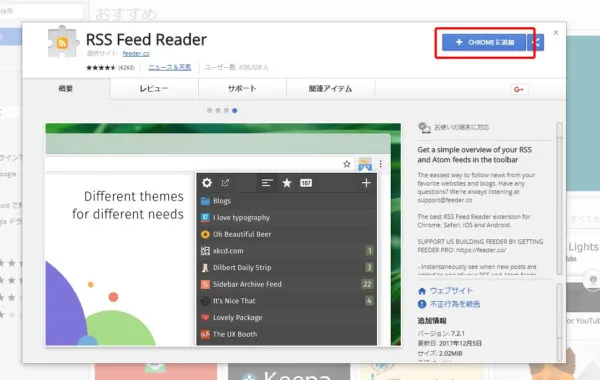Select the The UX Booth feed
600x380 pixels.
(287, 334)
